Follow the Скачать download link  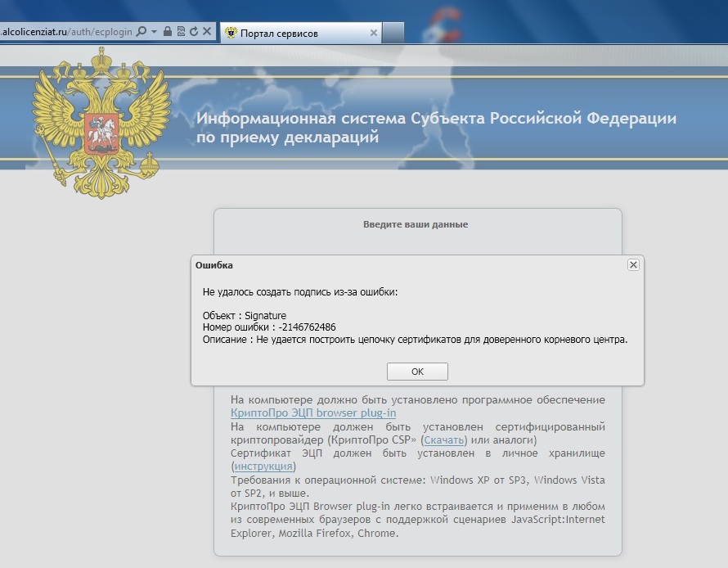click(x=445, y=440)
